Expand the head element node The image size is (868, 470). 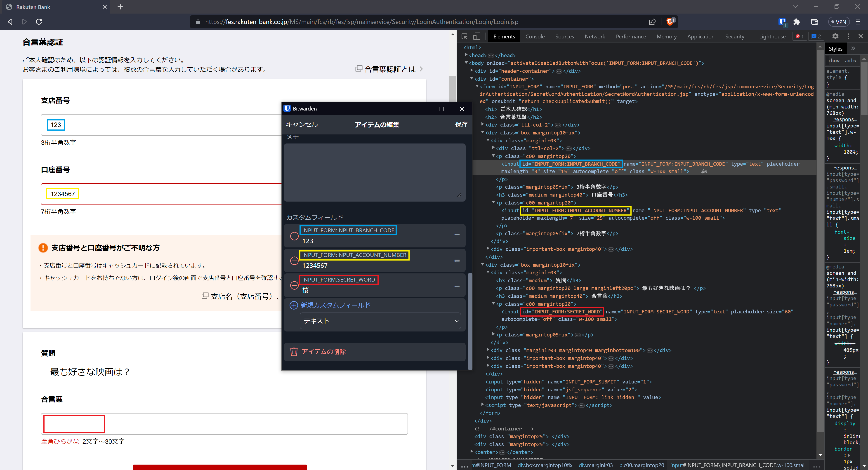[466, 55]
